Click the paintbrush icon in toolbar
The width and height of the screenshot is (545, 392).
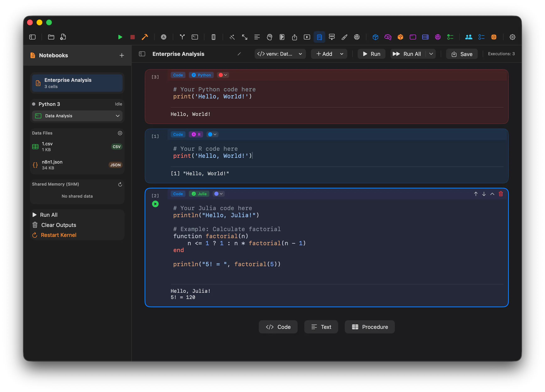click(344, 37)
